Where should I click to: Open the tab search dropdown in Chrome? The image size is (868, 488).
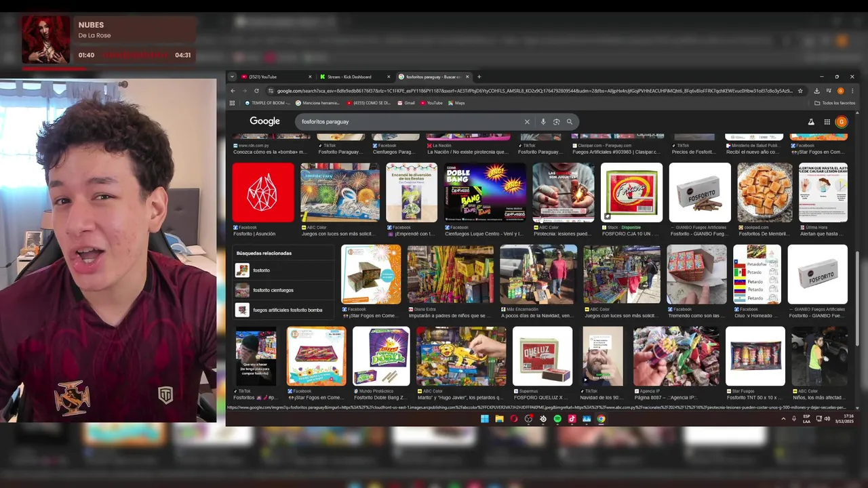tap(232, 77)
